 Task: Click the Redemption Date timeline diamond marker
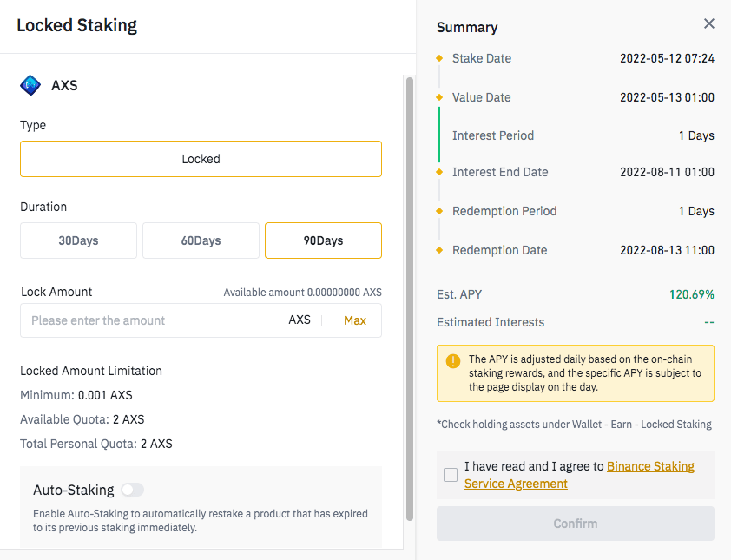point(439,250)
